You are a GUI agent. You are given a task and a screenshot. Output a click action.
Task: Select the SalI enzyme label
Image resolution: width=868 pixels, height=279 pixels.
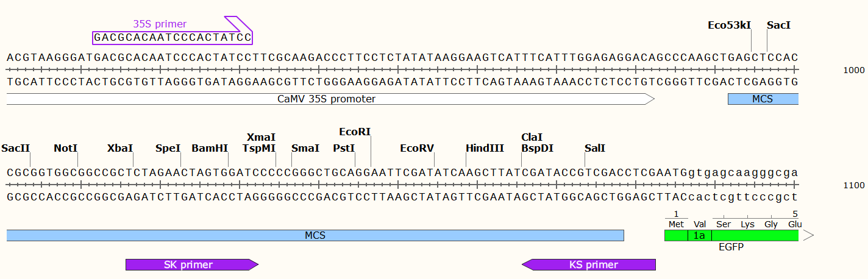(x=595, y=148)
